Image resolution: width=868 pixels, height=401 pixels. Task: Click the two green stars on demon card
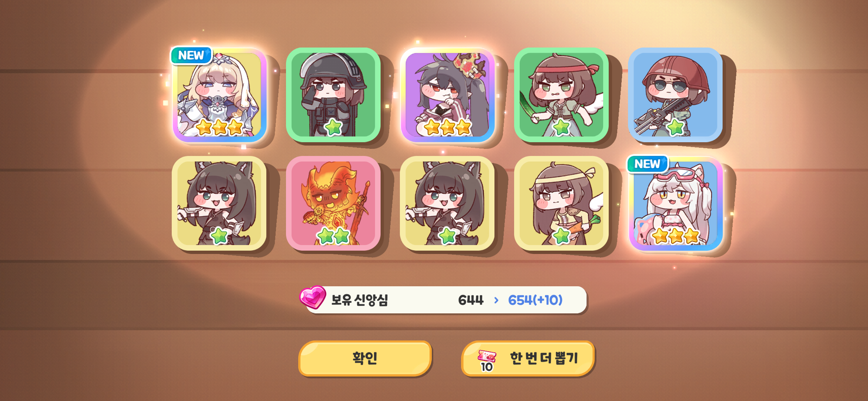[333, 236]
